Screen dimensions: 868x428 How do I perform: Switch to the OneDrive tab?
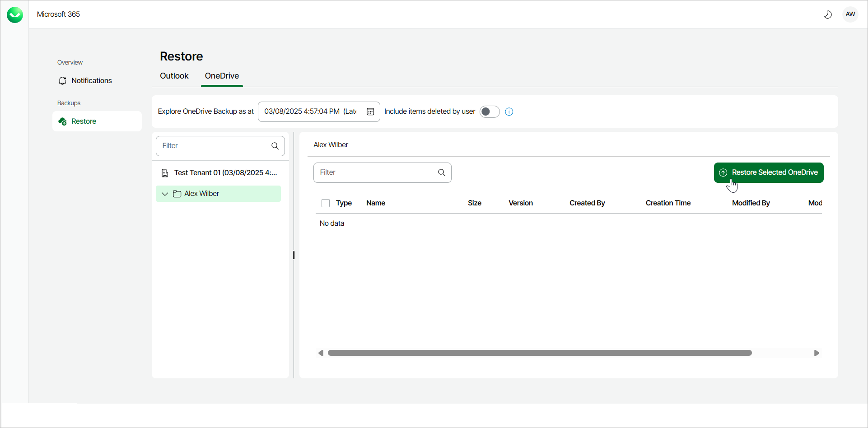pos(221,76)
